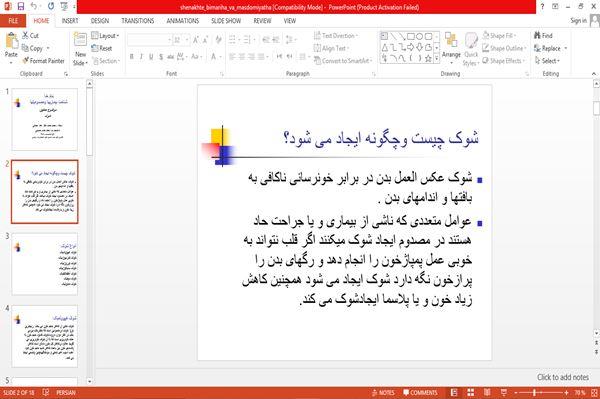Select the 5-point star shape in the gallery

[x=429, y=59]
